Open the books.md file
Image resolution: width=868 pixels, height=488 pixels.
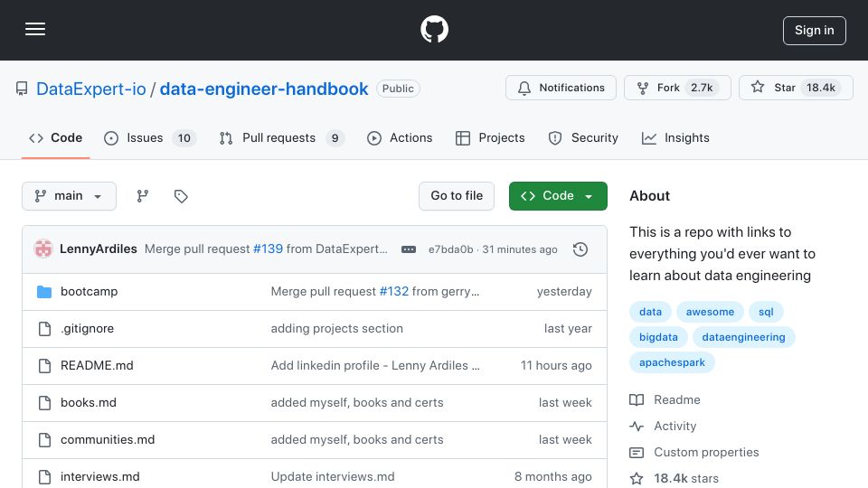(89, 403)
